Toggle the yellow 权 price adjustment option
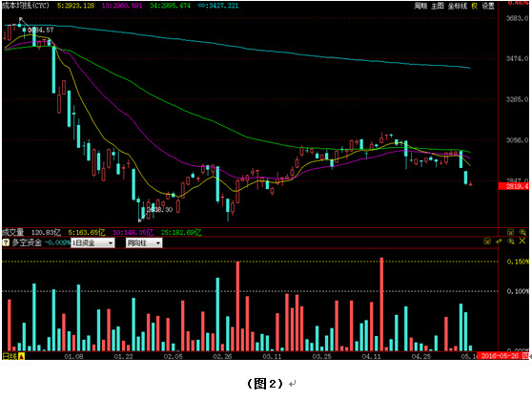 coord(474,6)
